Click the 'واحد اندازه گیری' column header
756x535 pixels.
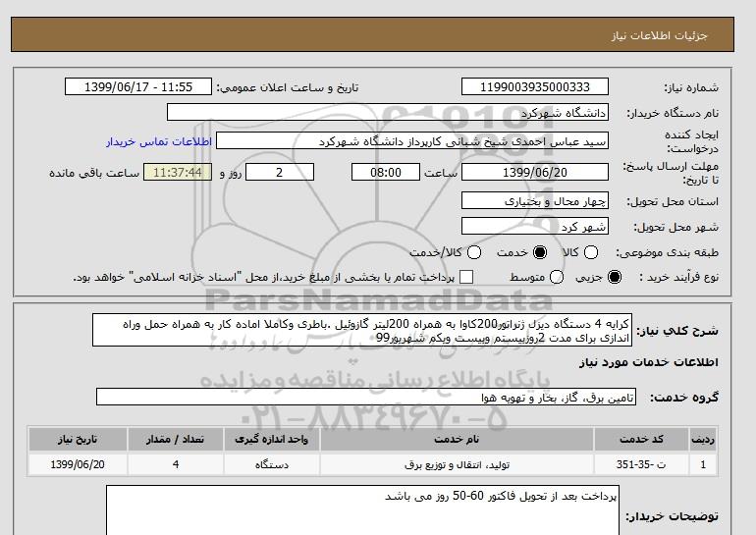click(271, 440)
